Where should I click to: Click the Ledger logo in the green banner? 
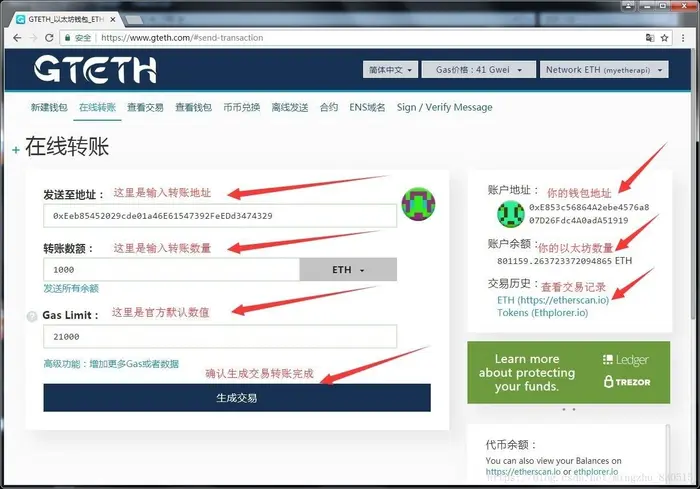coord(626,360)
